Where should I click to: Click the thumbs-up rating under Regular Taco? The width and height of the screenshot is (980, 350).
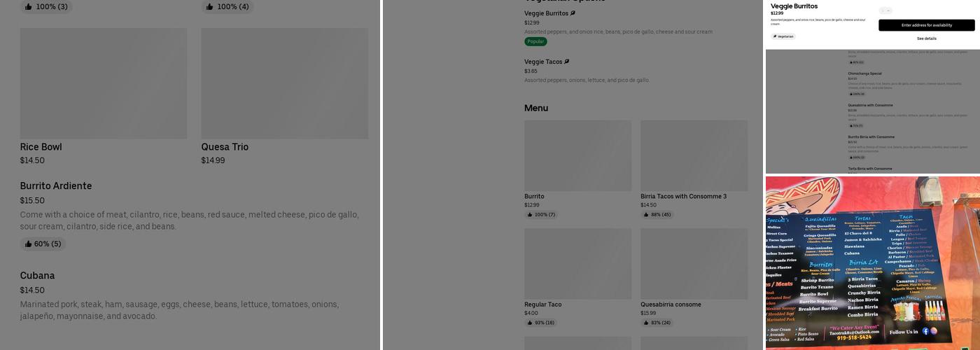[x=540, y=323]
